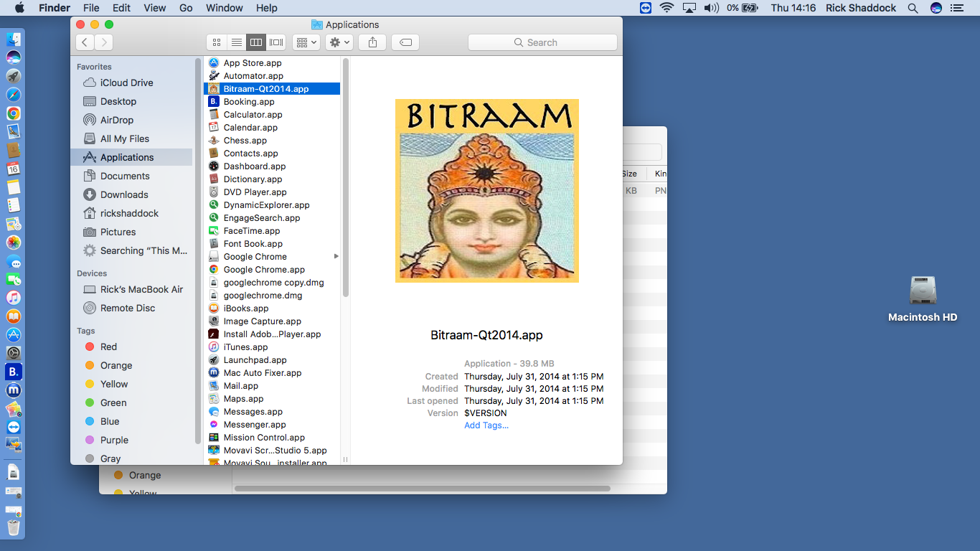Open the Action gear dropdown menu

coord(339,42)
